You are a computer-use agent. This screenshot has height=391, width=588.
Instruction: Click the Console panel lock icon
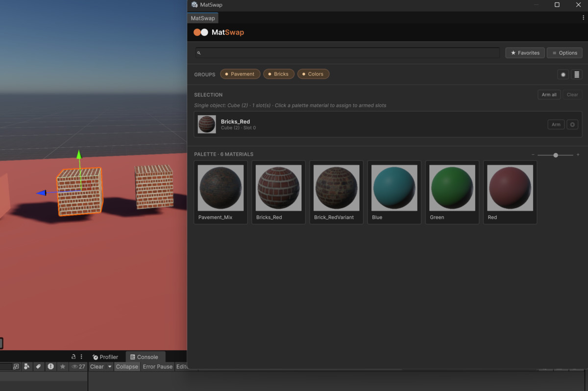point(73,357)
